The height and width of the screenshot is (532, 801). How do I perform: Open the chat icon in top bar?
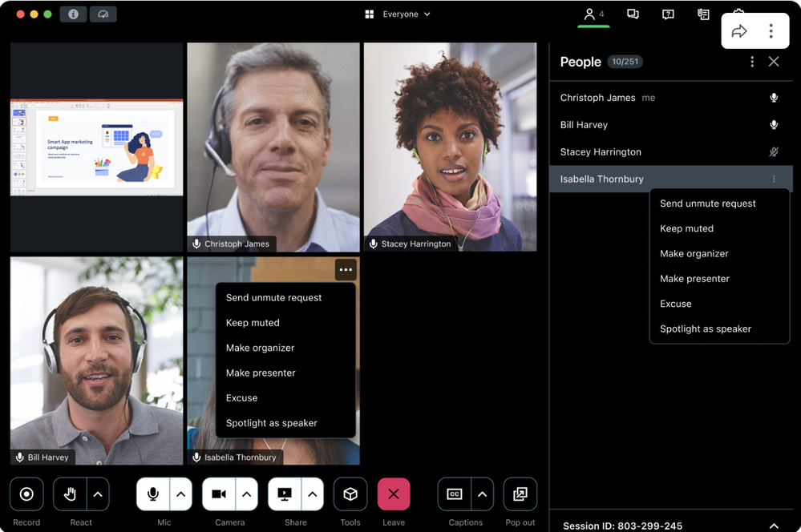633,14
